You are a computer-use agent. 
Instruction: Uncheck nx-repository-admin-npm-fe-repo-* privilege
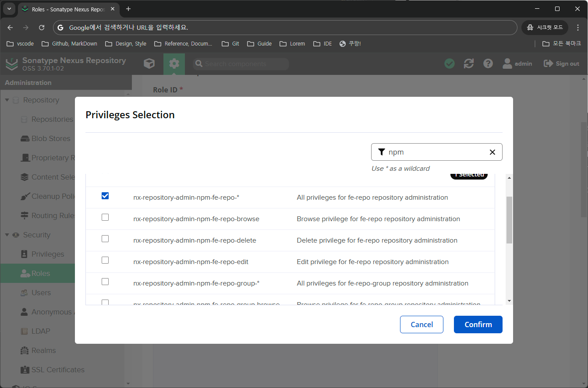coord(105,196)
